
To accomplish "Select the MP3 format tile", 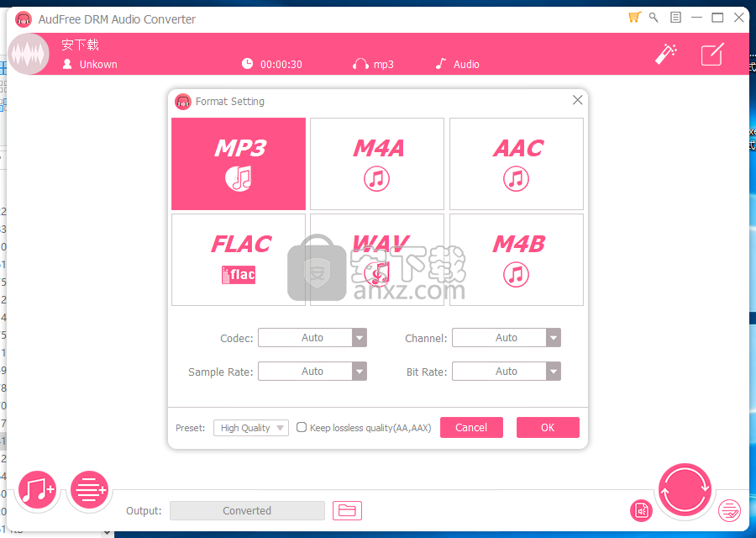I will click(239, 164).
